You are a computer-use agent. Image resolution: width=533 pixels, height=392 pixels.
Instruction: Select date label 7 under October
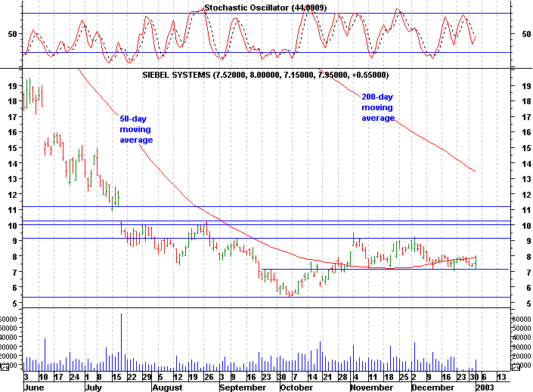coord(295,377)
